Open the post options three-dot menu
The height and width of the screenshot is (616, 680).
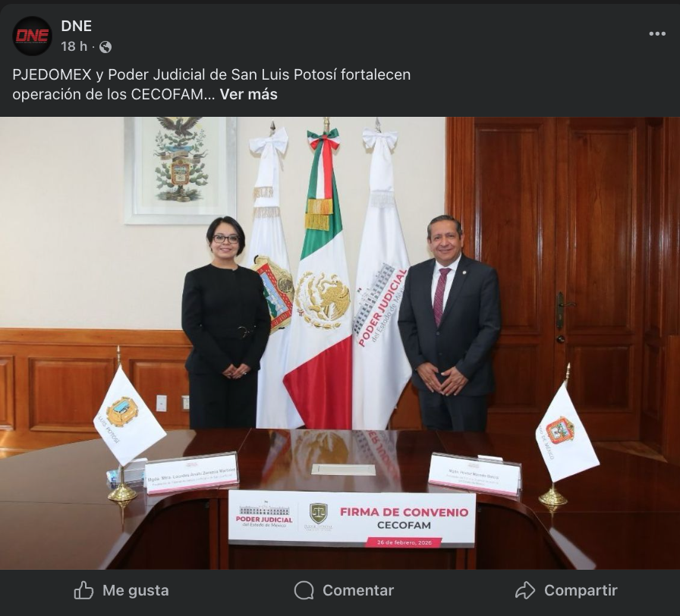657,34
